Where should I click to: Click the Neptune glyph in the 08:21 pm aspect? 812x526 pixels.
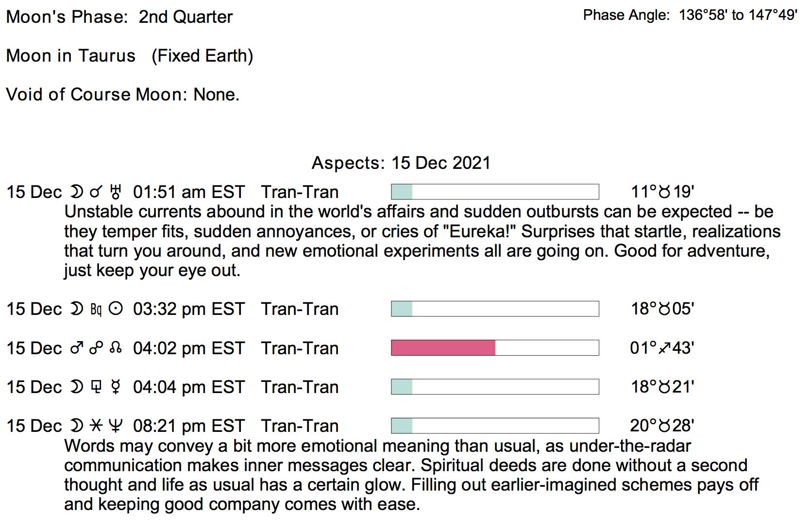[x=116, y=426]
